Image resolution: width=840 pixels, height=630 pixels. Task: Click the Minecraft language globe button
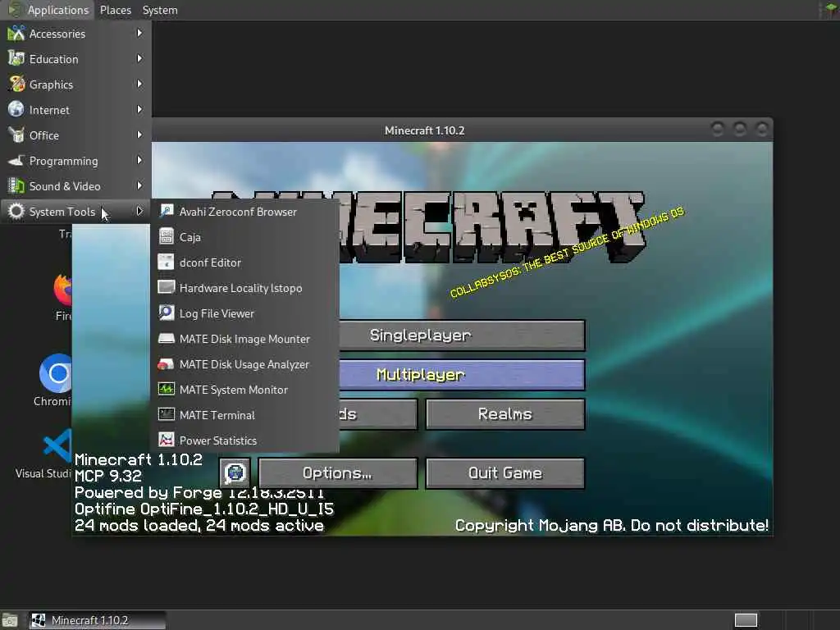click(x=235, y=473)
